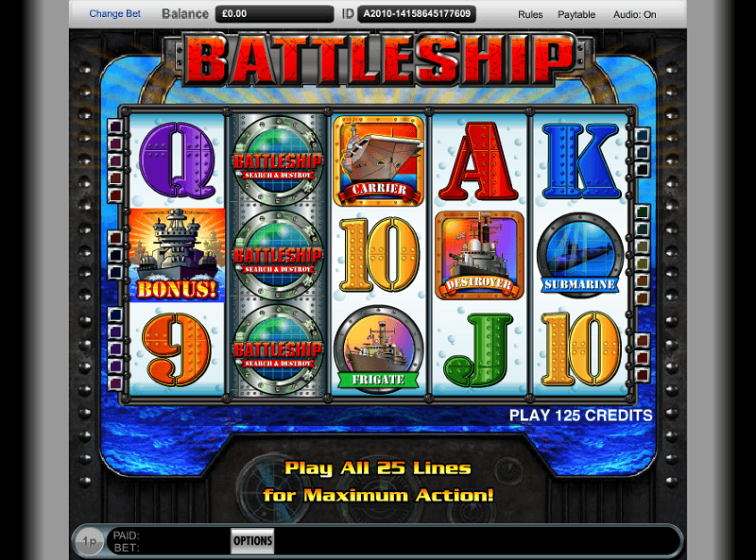Click the 1p coin value chip
The image size is (756, 560).
tap(89, 541)
